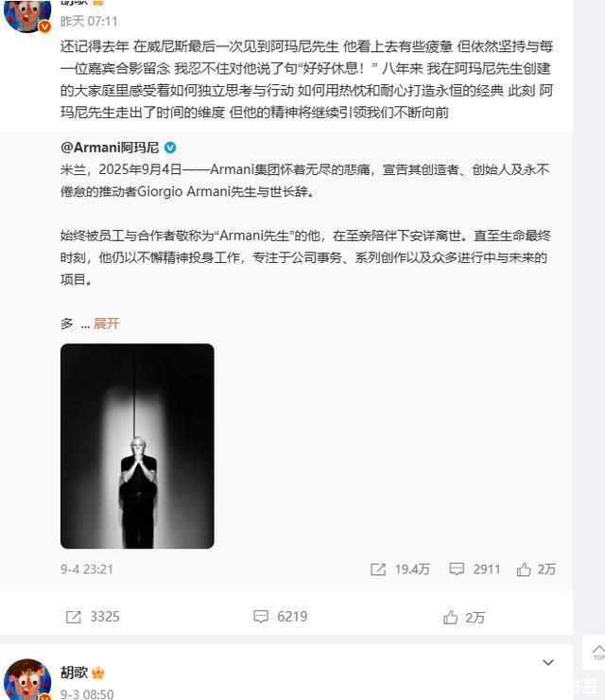
Task: Jump back to top with the TOP arrow
Action: pos(597,653)
